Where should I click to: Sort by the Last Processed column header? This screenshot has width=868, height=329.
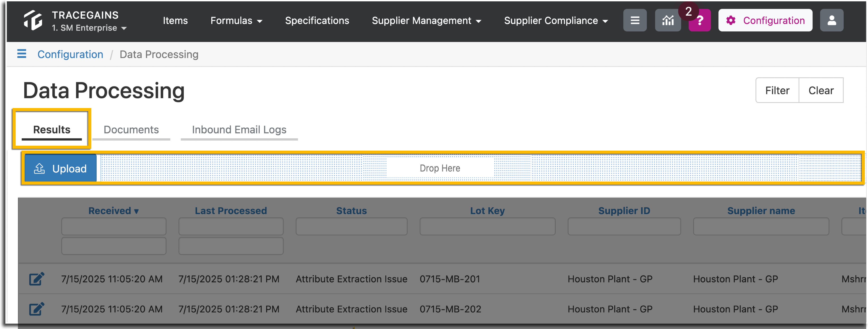pos(231,211)
